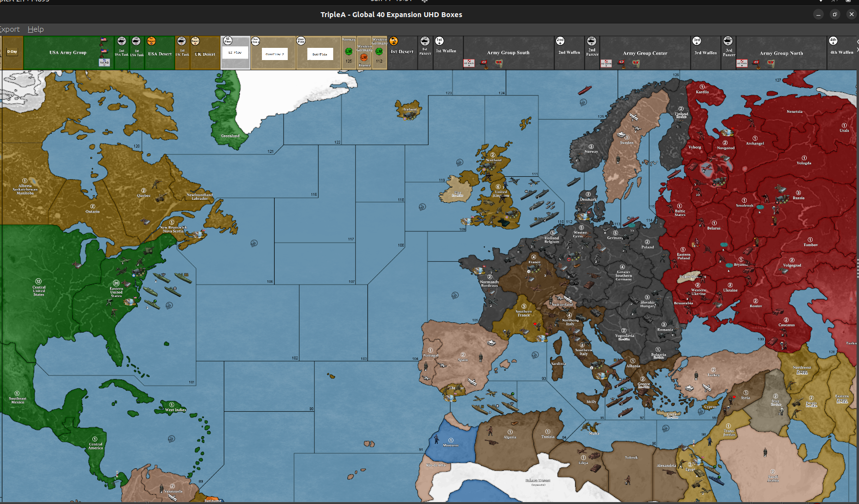859x504 pixels.
Task: Click the SZ Flow round token
Action: coord(228,41)
